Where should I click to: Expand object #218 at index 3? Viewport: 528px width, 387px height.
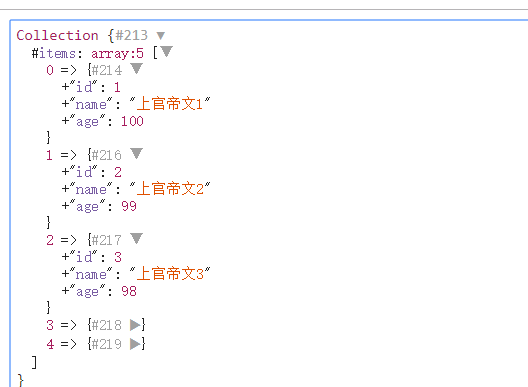(x=135, y=325)
